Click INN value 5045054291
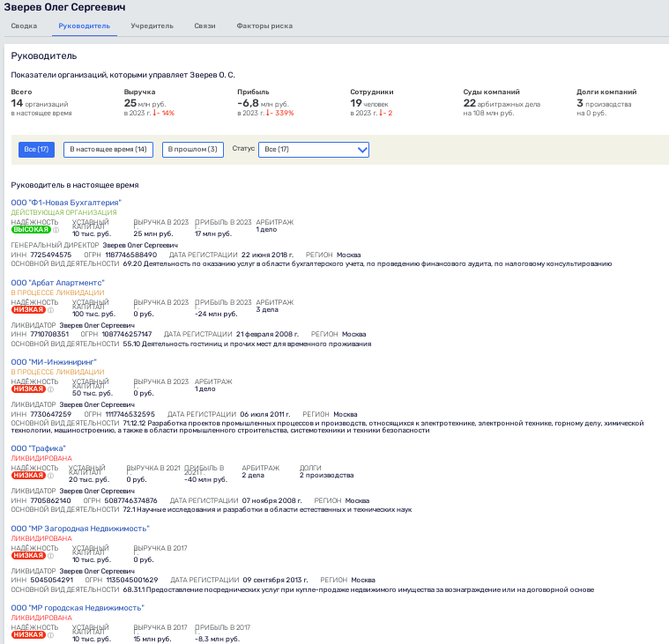This screenshot has width=669, height=644. coord(52,580)
